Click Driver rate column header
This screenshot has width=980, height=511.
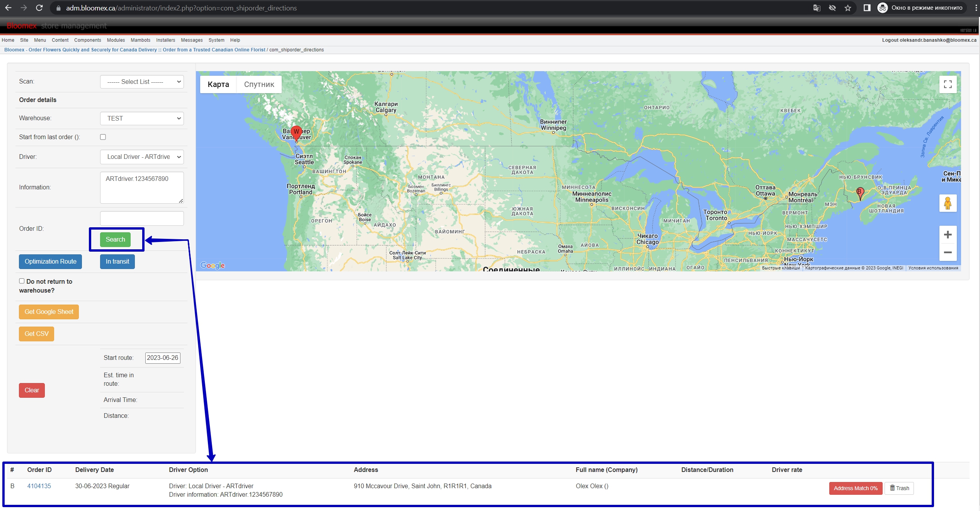tap(787, 470)
